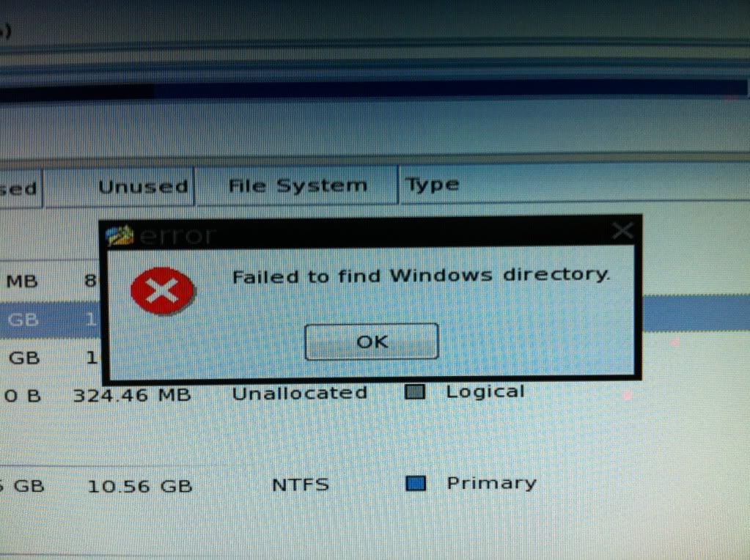Click the blue Primary type color box
Viewport: 750px width, 560px height.
416,484
